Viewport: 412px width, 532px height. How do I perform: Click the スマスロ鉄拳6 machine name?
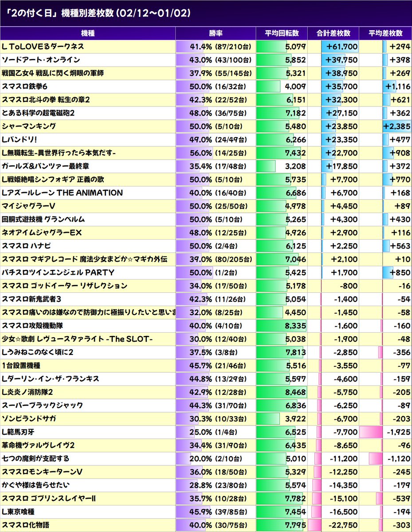[24, 87]
